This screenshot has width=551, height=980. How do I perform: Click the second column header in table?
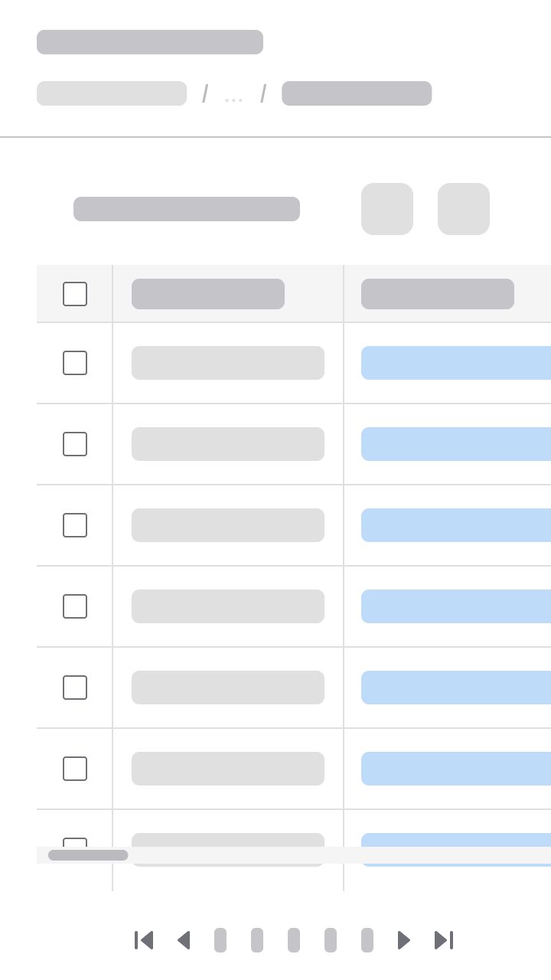tap(438, 294)
